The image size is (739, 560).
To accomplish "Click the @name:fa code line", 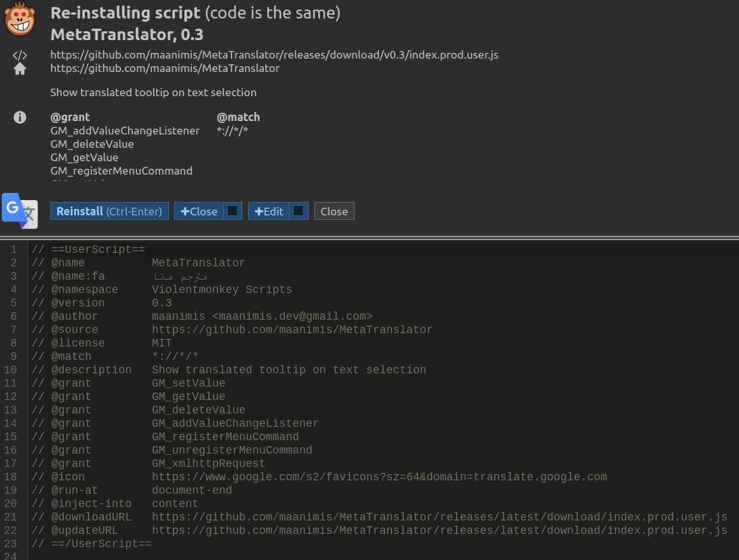I will pyautogui.click(x=119, y=276).
